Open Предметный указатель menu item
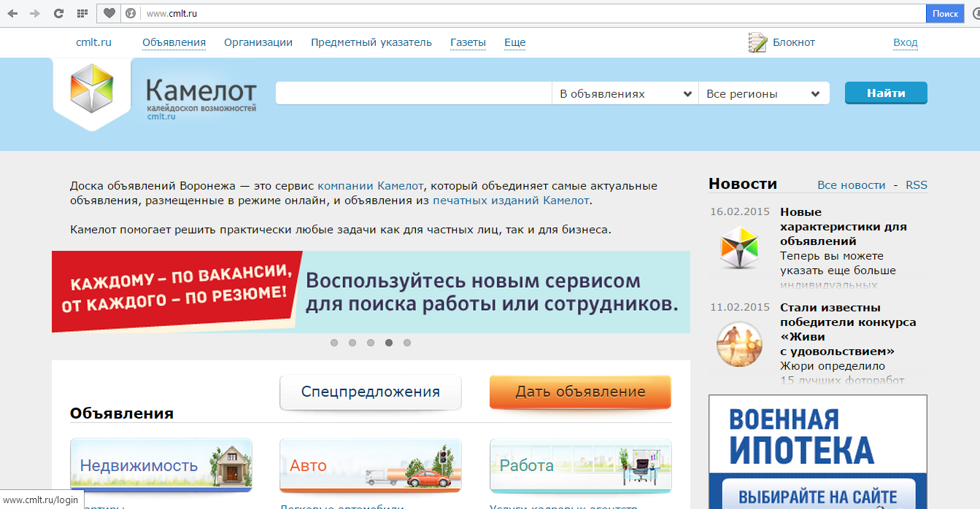The width and height of the screenshot is (980, 509). (x=371, y=42)
